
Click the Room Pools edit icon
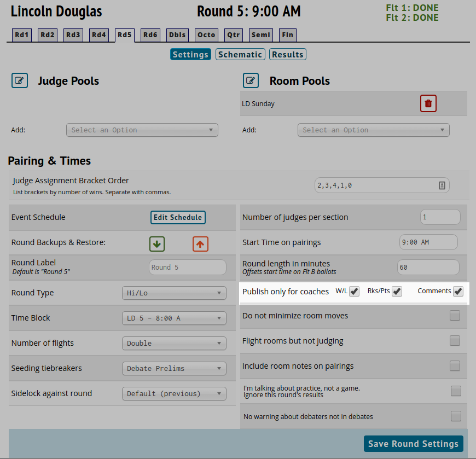[251, 80]
